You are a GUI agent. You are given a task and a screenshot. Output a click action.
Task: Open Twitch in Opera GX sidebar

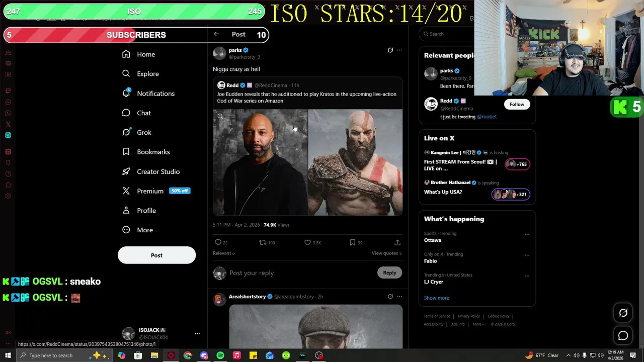pyautogui.click(x=8, y=91)
